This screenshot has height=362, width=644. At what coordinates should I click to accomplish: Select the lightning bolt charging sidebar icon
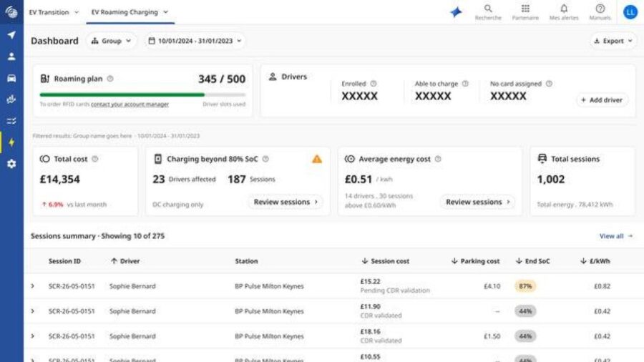tap(11, 142)
